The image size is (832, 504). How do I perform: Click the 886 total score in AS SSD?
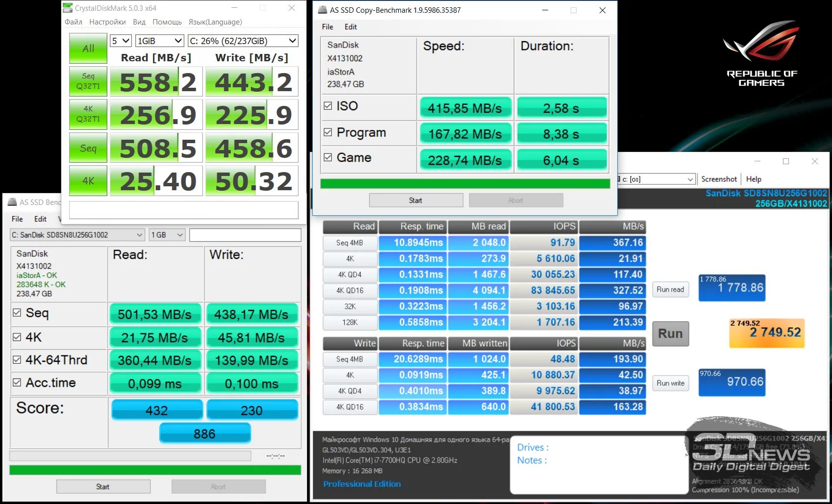coord(205,433)
